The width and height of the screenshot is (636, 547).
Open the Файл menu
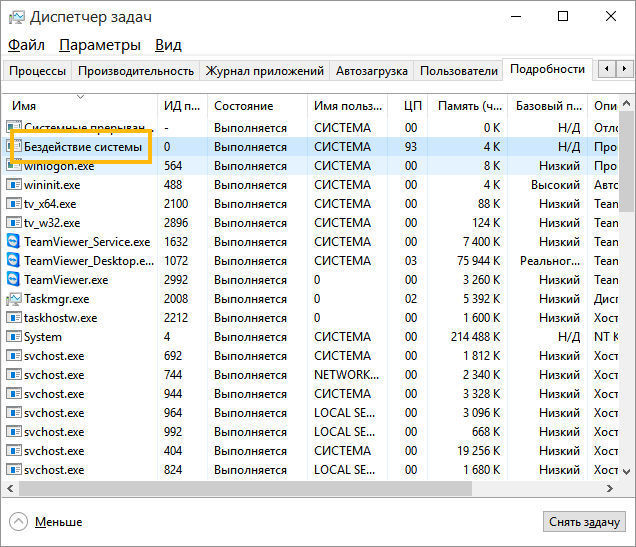(27, 45)
